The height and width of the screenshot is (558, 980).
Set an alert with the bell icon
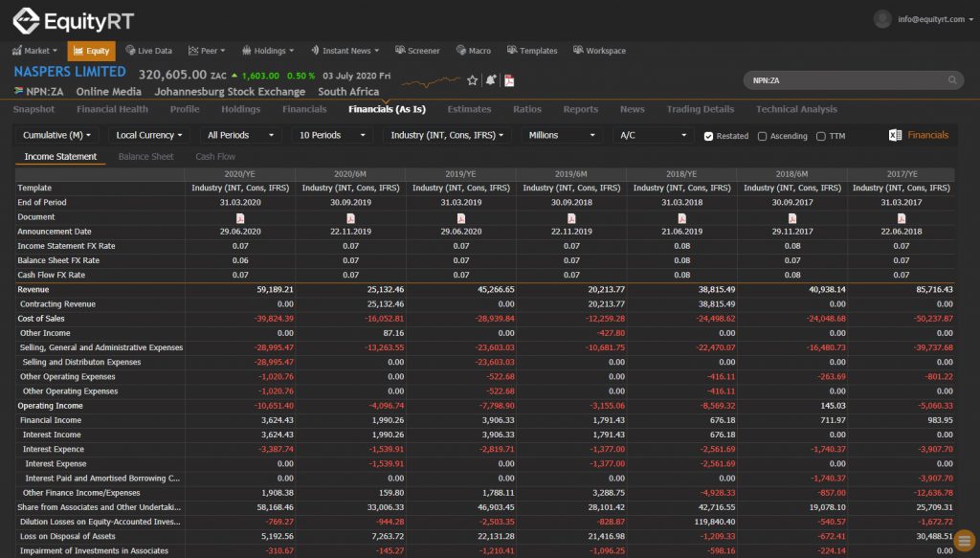coord(491,80)
